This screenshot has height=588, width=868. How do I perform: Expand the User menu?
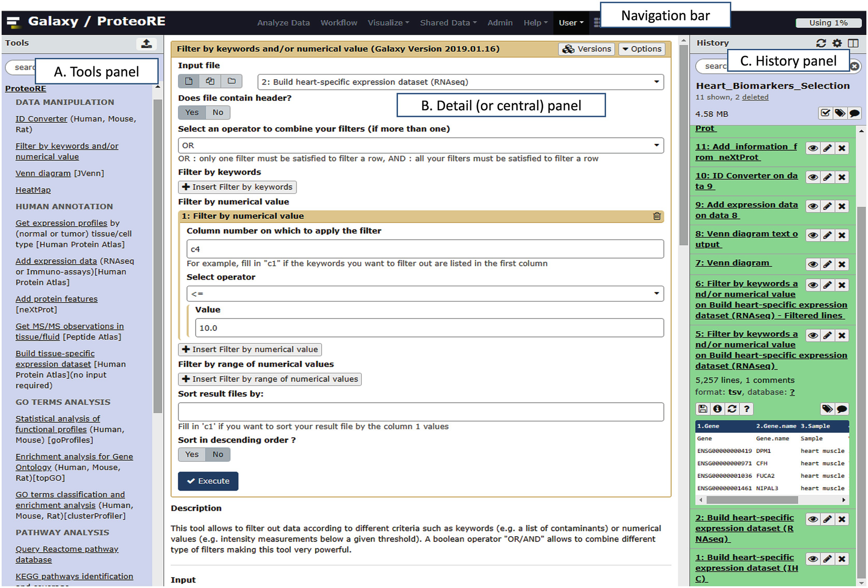click(571, 23)
